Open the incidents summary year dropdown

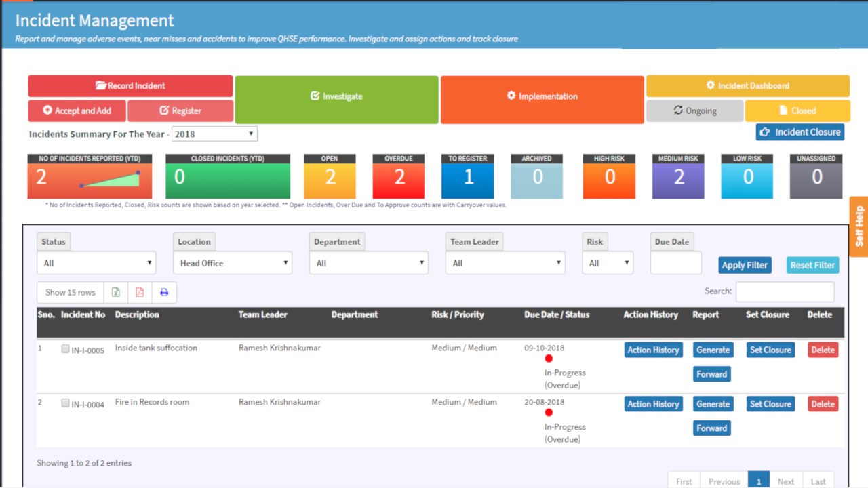[214, 134]
